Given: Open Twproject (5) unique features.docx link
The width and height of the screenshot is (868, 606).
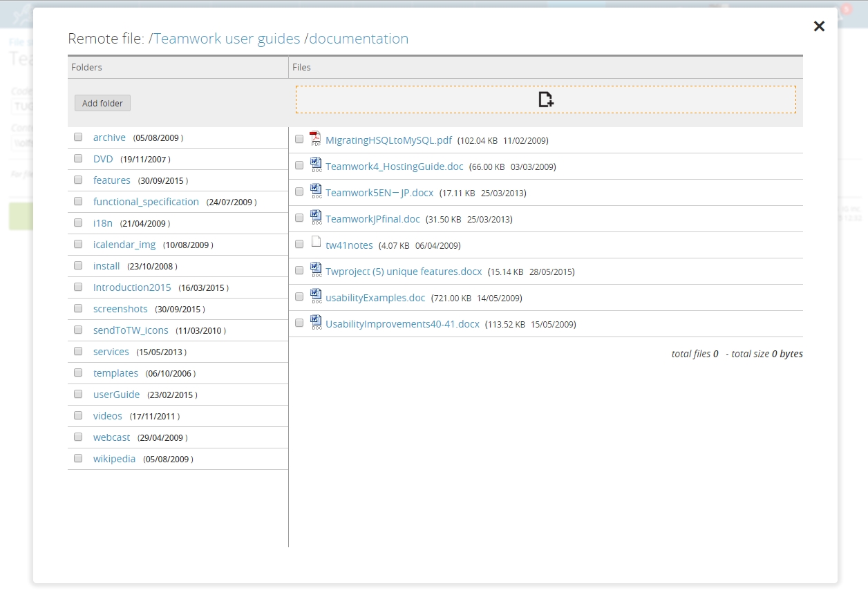Looking at the screenshot, I should pos(404,271).
